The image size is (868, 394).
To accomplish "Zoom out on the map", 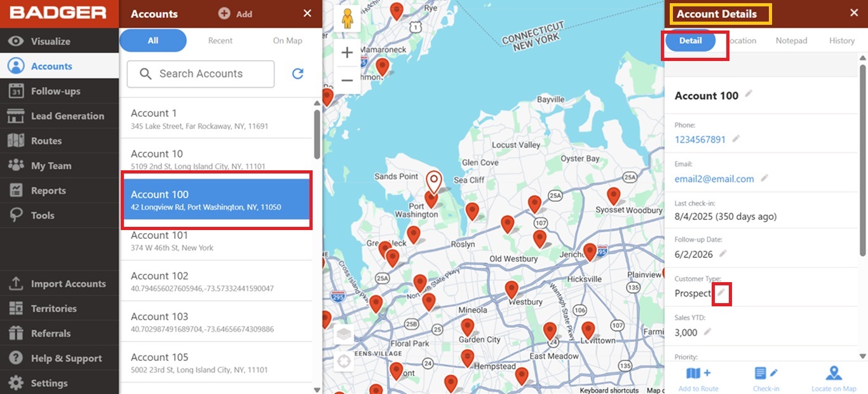I will click(347, 80).
